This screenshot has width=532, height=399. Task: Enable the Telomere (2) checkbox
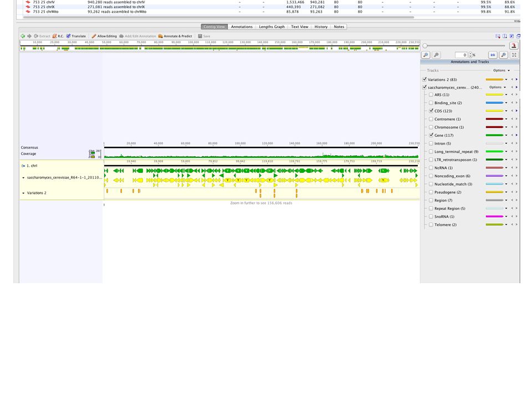pos(431,224)
